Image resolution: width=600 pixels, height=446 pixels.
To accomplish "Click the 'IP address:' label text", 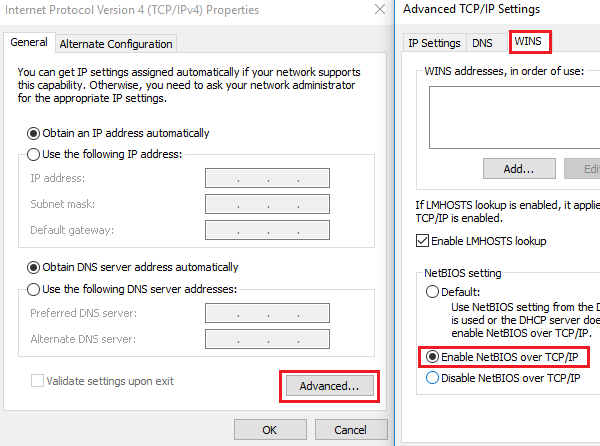I will tap(58, 178).
